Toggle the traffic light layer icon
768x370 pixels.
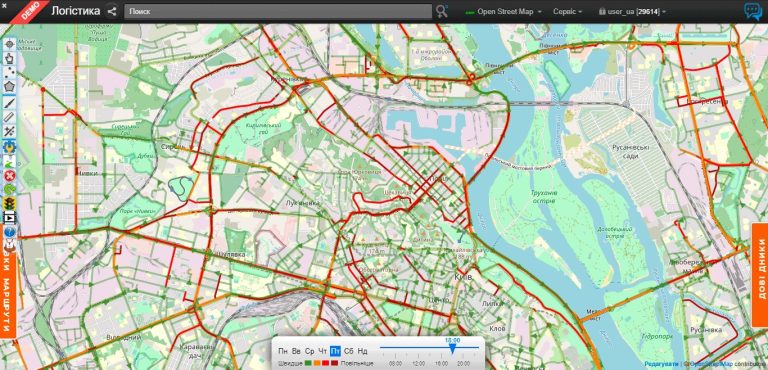[x=9, y=203]
